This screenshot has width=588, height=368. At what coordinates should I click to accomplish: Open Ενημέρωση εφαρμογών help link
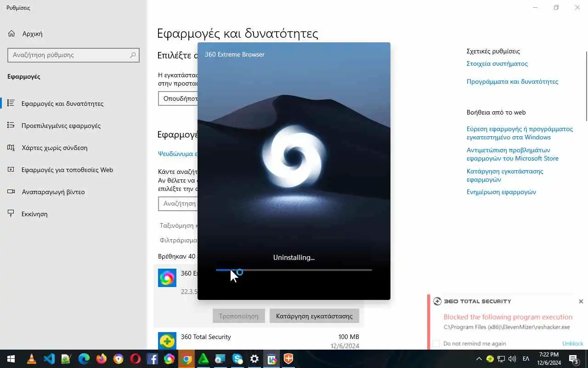tap(501, 192)
